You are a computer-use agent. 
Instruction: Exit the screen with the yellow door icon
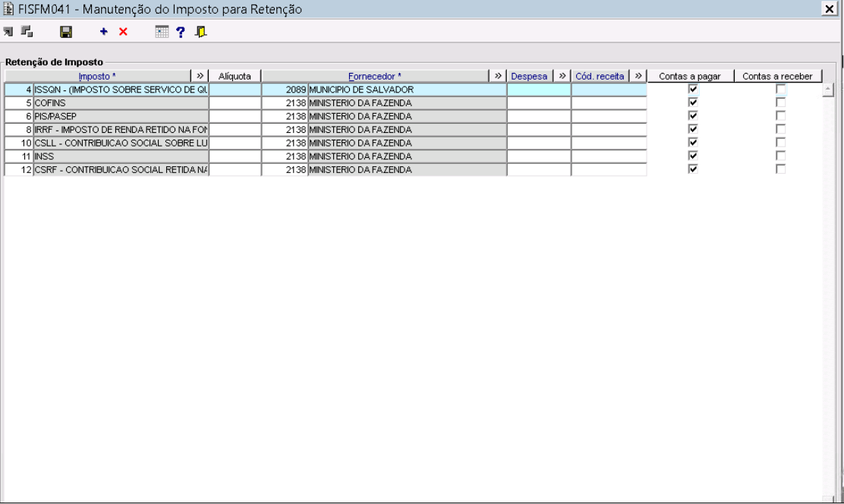tap(201, 33)
